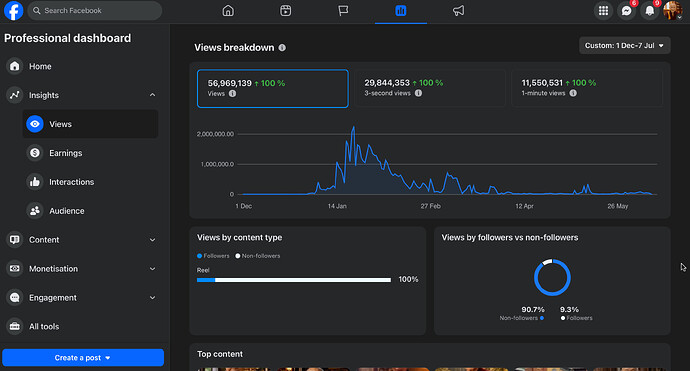Click info icon beside the Views label
690x371 pixels.
coord(232,93)
